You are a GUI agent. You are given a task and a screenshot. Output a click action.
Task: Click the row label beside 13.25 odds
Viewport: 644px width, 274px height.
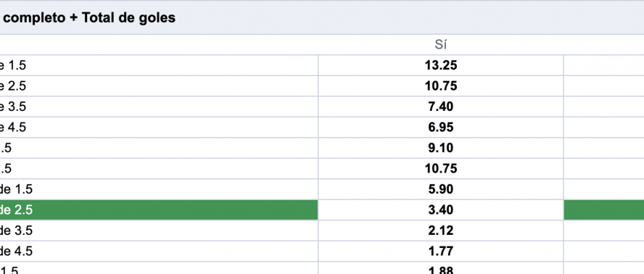point(158,65)
